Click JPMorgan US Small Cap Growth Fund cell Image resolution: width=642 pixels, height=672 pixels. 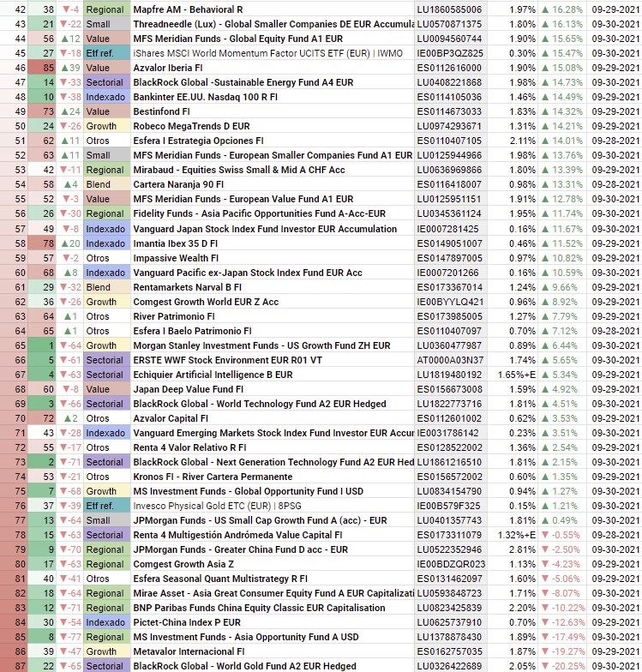click(273, 520)
